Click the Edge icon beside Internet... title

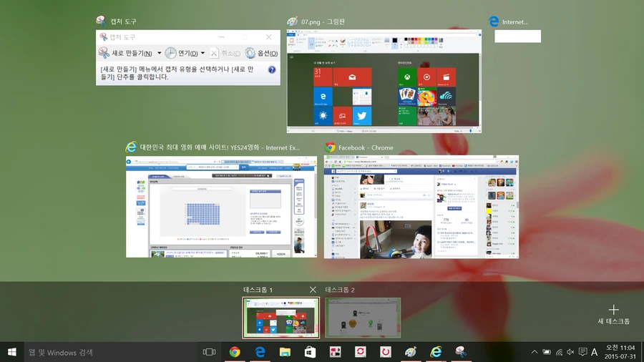point(494,21)
